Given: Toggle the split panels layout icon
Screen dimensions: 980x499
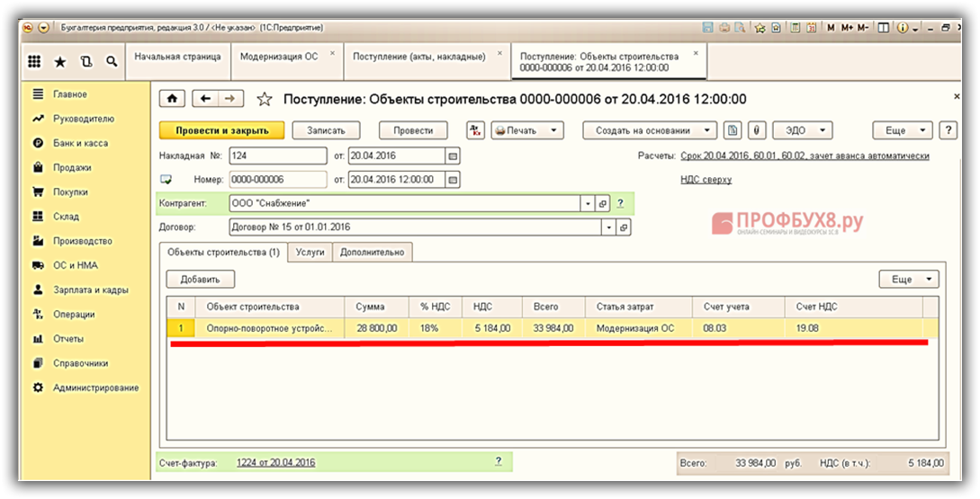Looking at the screenshot, I should [x=883, y=28].
